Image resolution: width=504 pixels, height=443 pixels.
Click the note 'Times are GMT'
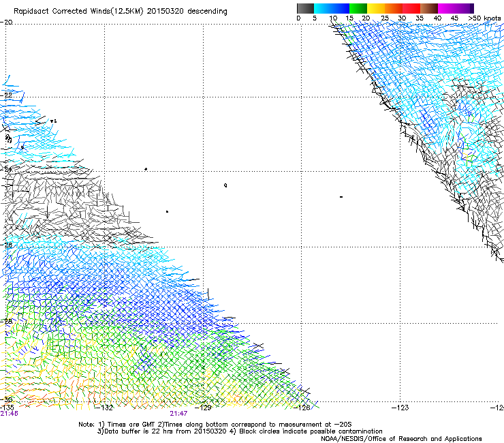coord(131,425)
